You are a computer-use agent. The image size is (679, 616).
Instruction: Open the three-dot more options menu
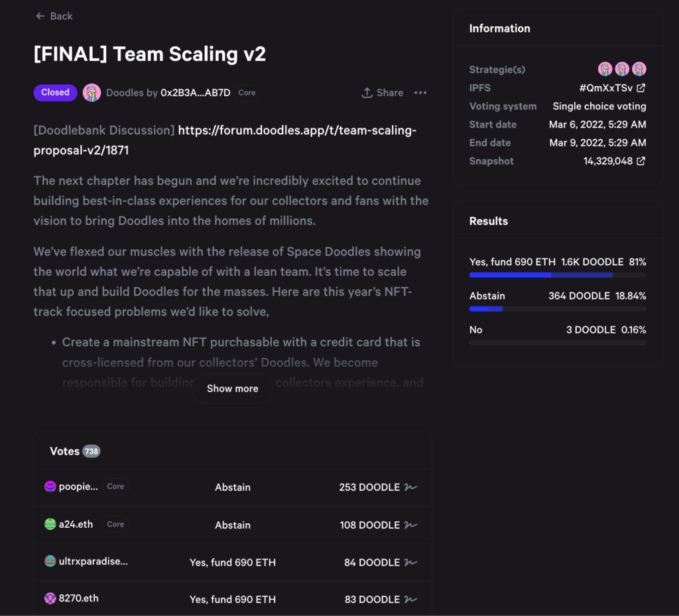pyautogui.click(x=420, y=93)
